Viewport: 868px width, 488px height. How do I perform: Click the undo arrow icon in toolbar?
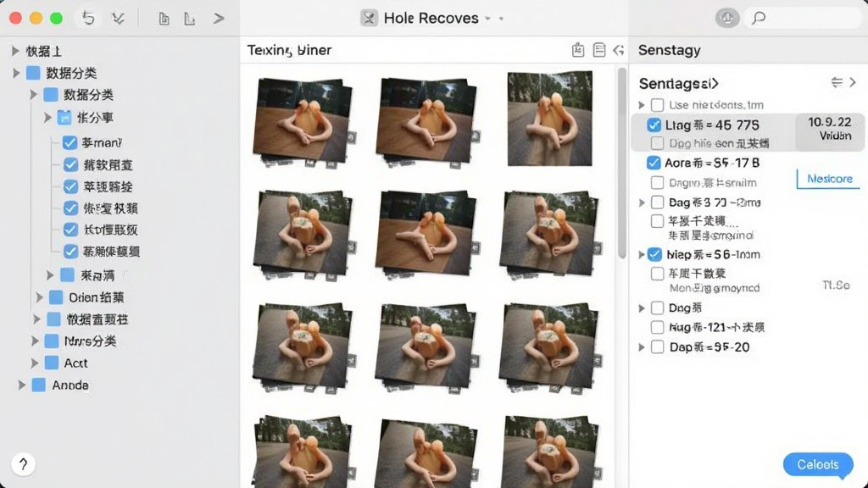pos(88,18)
